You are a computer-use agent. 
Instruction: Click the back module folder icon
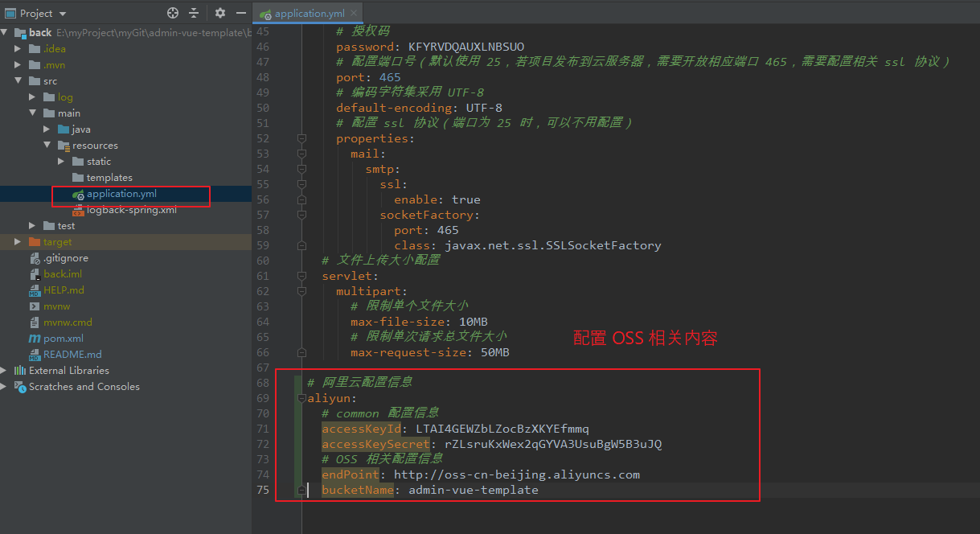pyautogui.click(x=20, y=33)
